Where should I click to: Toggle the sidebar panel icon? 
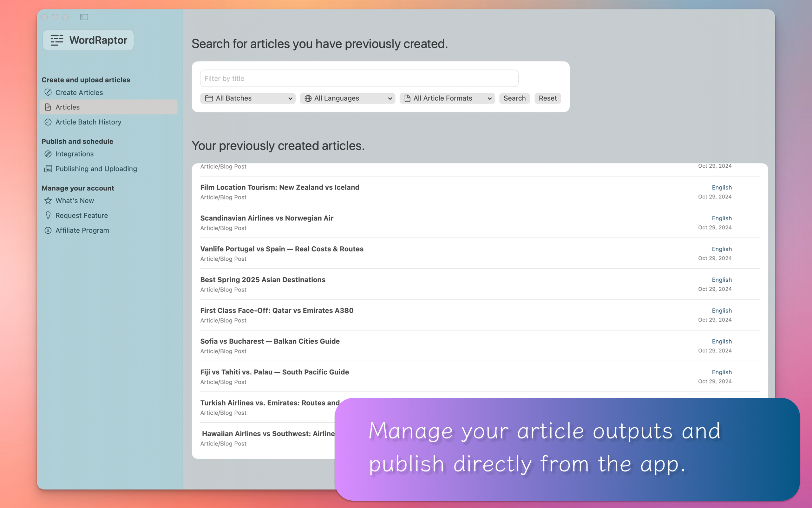84,17
